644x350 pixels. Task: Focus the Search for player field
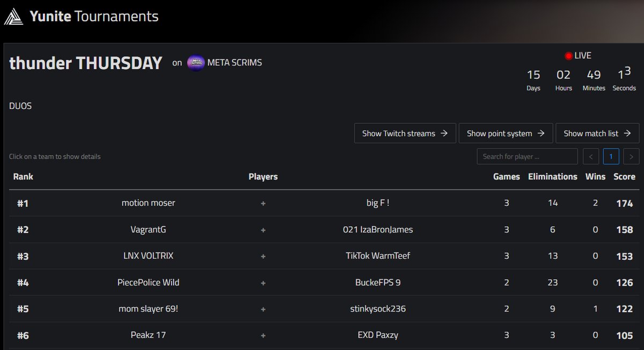click(x=527, y=157)
